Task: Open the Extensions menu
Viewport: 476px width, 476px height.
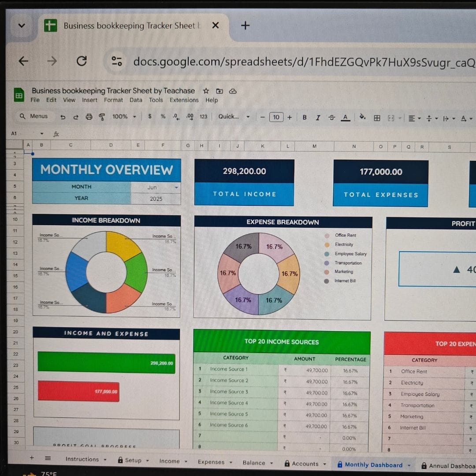Action: tap(184, 100)
